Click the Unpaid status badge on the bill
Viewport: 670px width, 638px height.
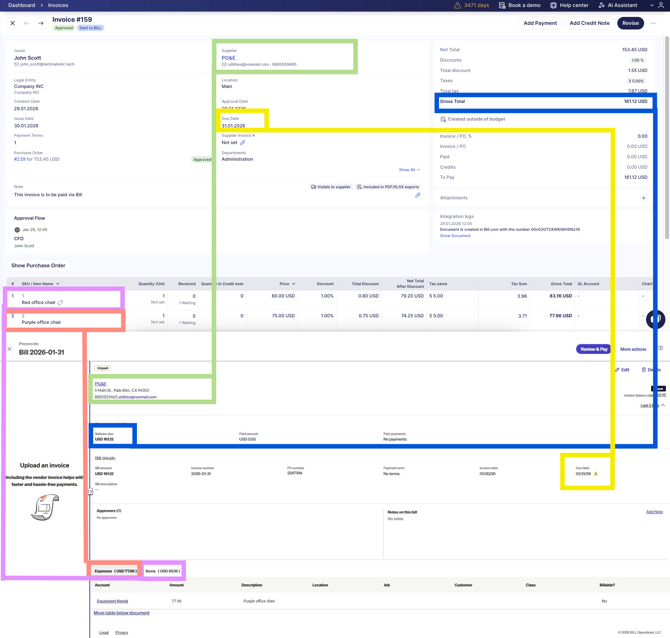pyautogui.click(x=103, y=368)
